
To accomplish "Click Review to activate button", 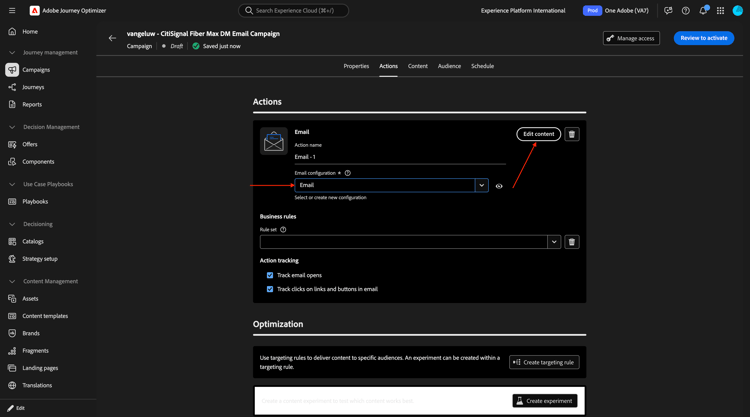I will click(704, 38).
